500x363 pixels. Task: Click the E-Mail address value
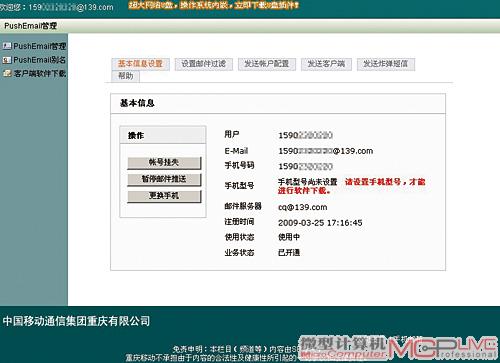coord(325,151)
